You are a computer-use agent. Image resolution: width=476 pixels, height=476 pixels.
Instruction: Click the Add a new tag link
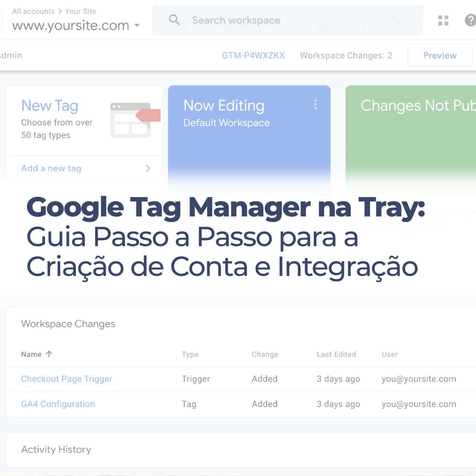pos(51,168)
